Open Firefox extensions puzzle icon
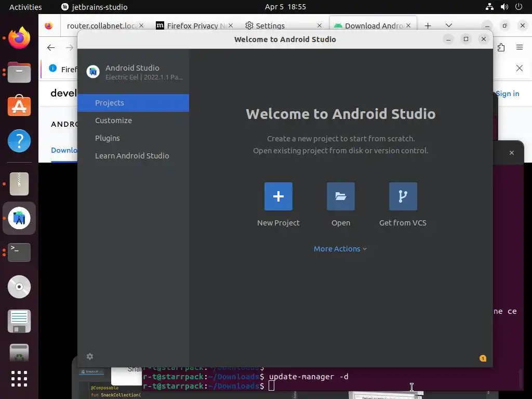Screen dimensions: 532x399 501,47
